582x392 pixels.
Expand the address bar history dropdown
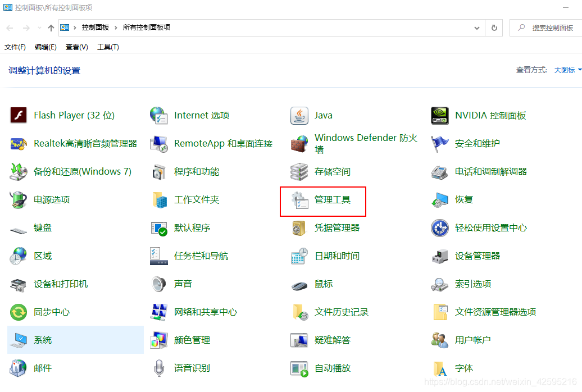coord(477,28)
